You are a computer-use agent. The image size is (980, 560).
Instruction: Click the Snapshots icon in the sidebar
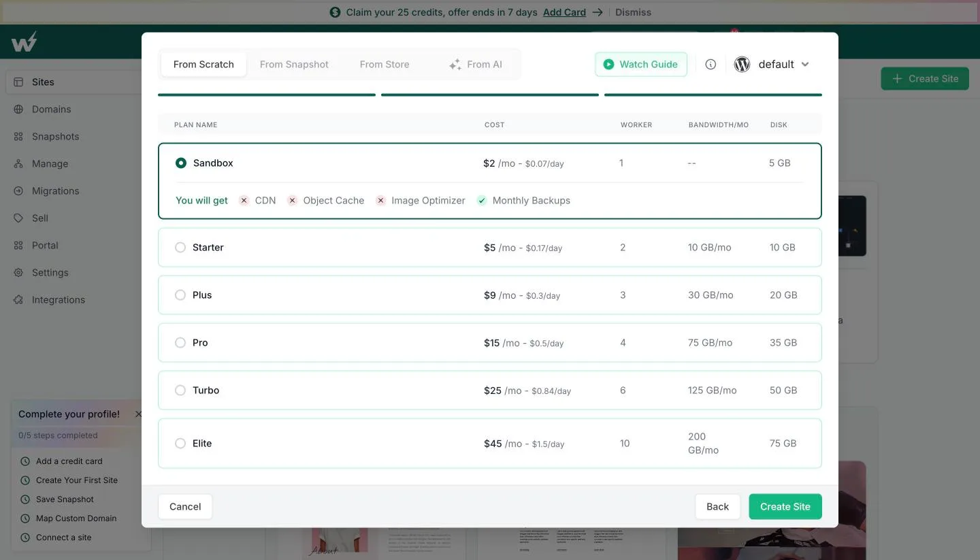click(x=18, y=136)
